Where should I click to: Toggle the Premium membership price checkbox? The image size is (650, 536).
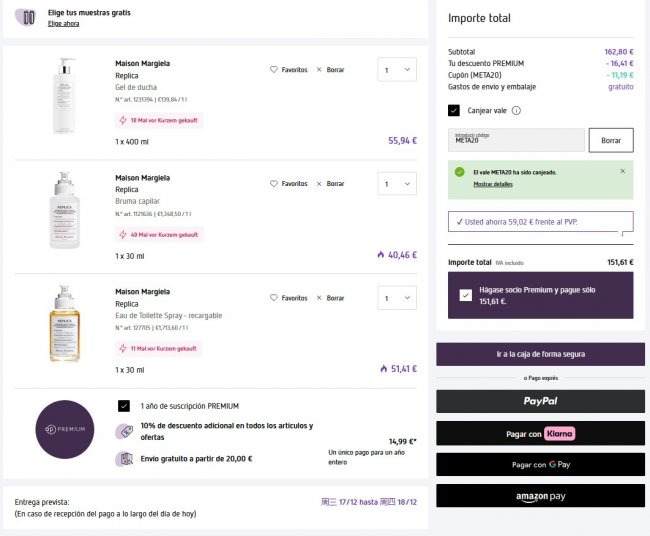click(x=466, y=295)
